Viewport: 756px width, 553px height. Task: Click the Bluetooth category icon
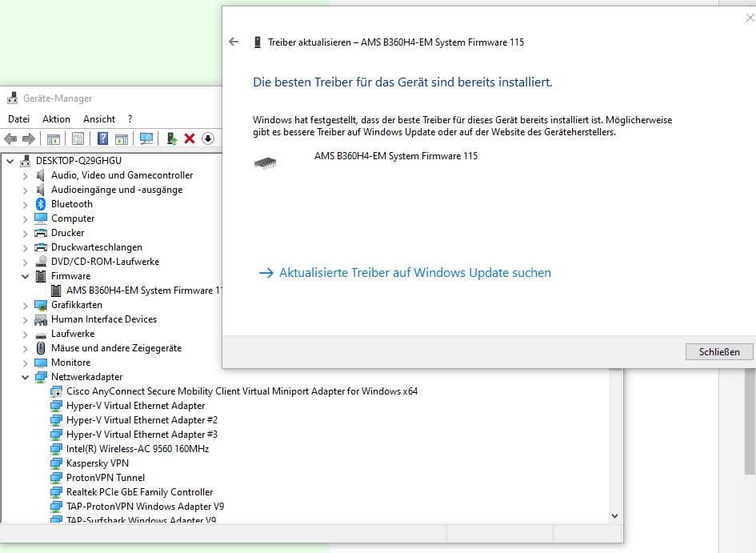[x=41, y=204]
